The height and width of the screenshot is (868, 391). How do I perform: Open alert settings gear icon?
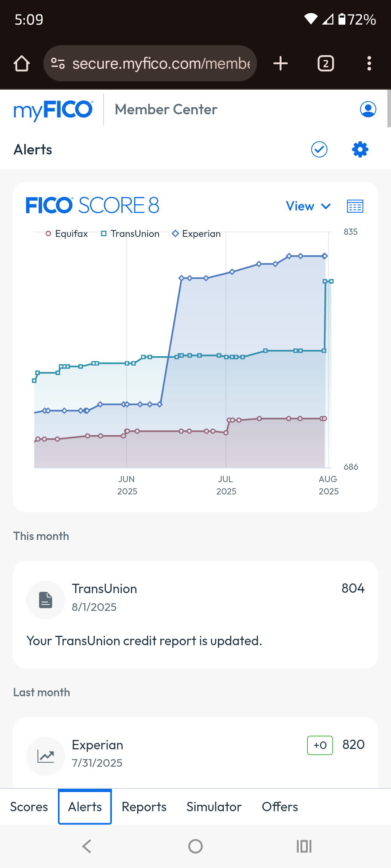point(360,149)
